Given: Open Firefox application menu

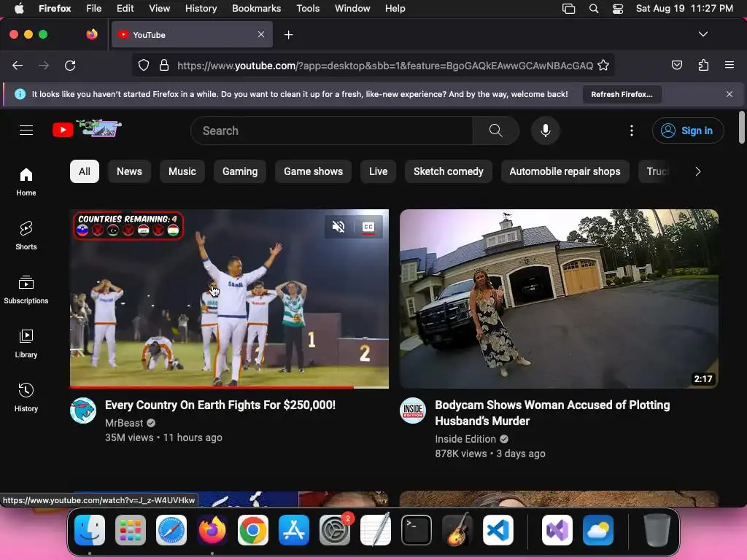Looking at the screenshot, I should click(729, 65).
